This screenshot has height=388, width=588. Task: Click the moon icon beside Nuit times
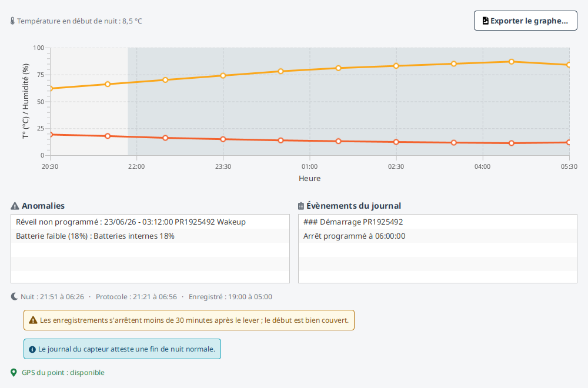(14, 296)
